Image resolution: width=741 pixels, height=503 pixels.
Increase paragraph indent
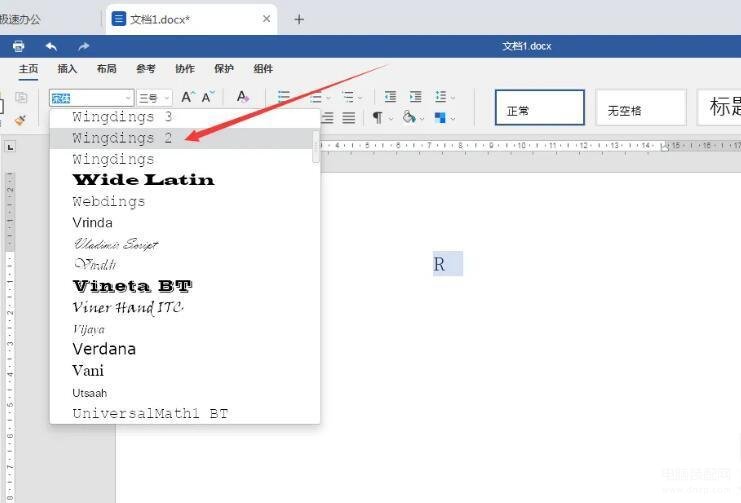coord(416,97)
